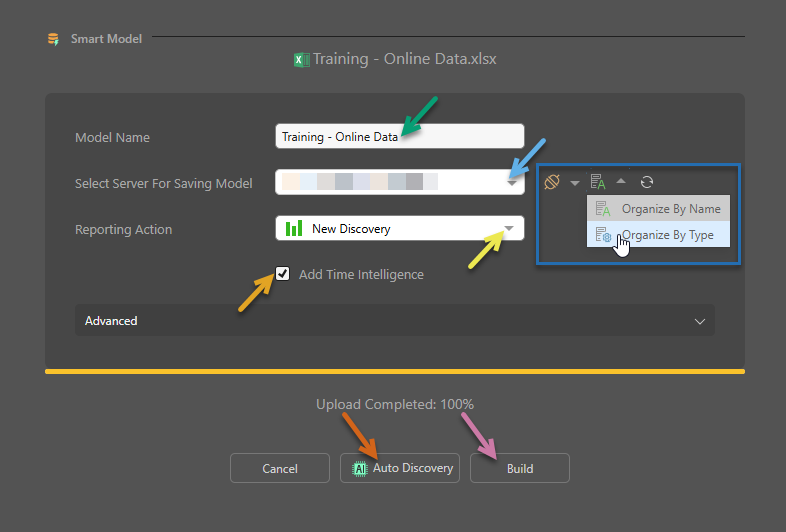Click the Cancel button
This screenshot has height=532, width=786.
280,468
